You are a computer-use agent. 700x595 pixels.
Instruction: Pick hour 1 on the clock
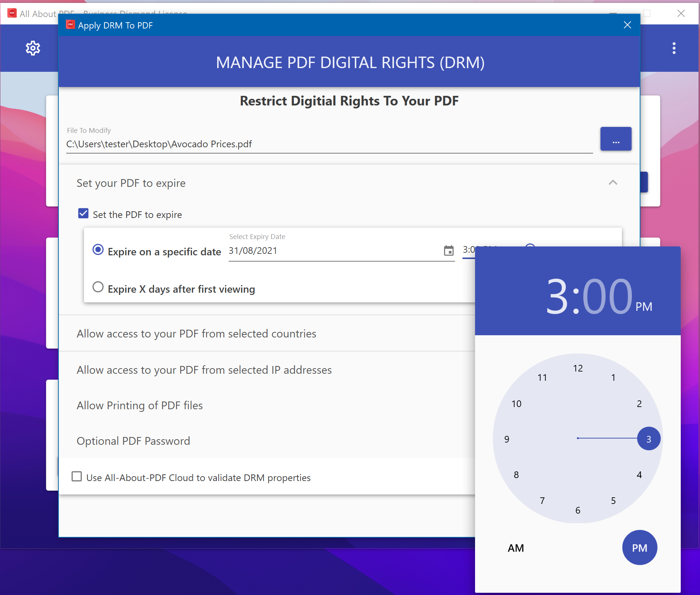(x=613, y=378)
